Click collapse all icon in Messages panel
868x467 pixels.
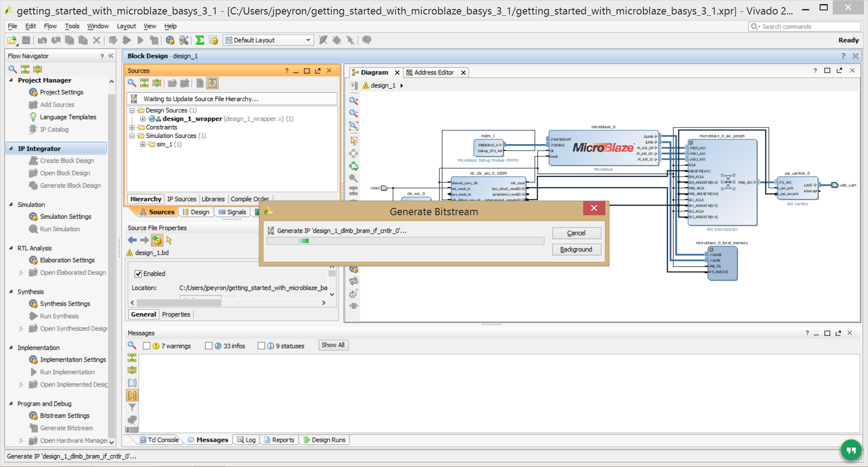pyautogui.click(x=132, y=358)
